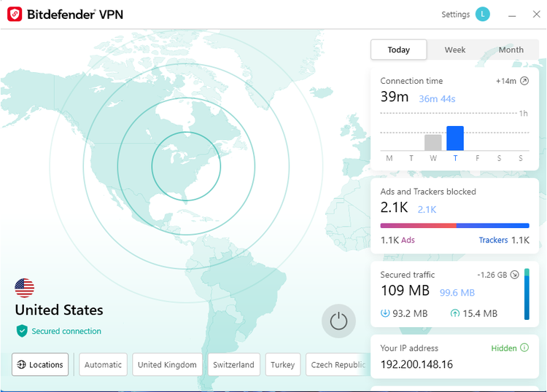Image resolution: width=547 pixels, height=392 pixels.
Task: Click the United States flag icon
Action: coord(24,288)
